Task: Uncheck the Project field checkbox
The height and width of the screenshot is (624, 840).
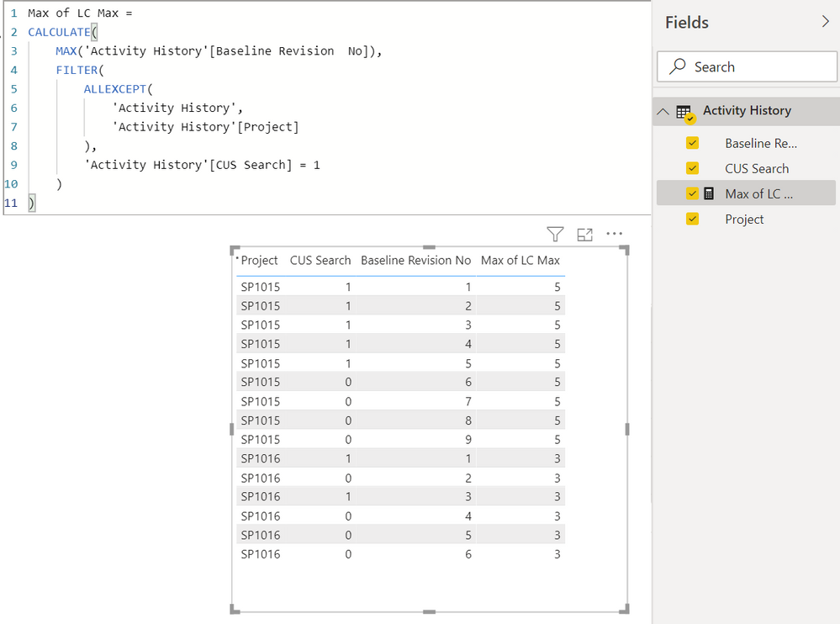Action: tap(692, 219)
